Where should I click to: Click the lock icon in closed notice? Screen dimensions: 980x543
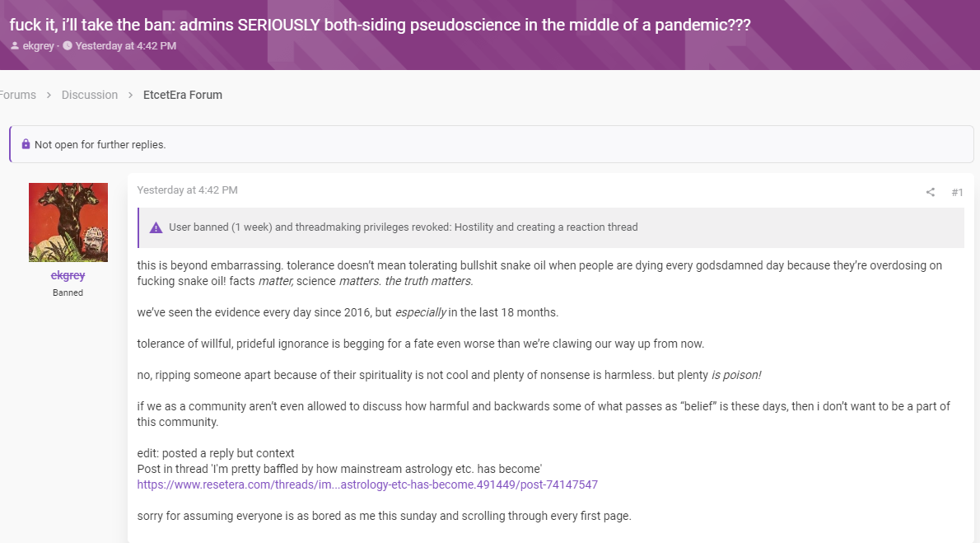(x=26, y=144)
